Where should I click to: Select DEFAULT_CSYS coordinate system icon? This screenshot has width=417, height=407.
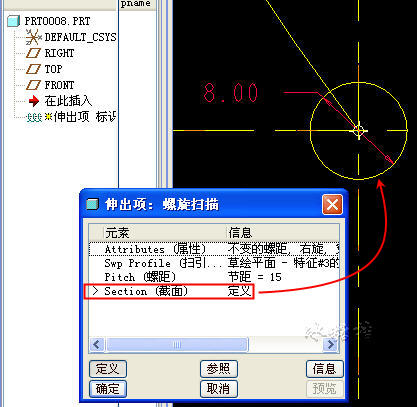pyautogui.click(x=33, y=37)
